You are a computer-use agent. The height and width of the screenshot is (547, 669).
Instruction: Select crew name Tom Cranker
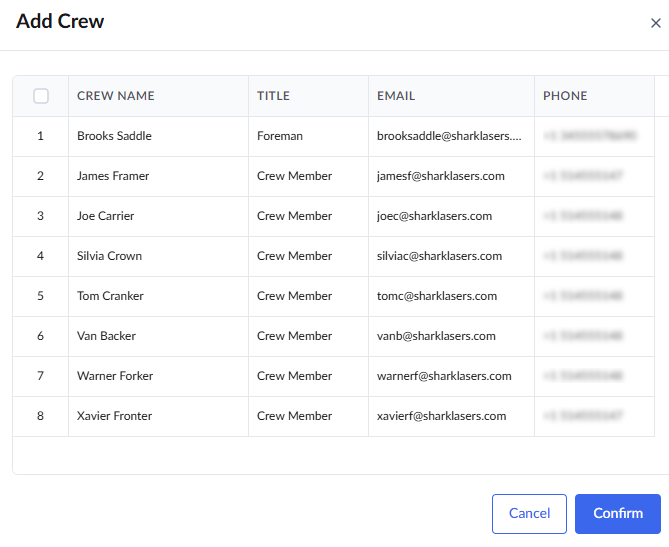[110, 296]
